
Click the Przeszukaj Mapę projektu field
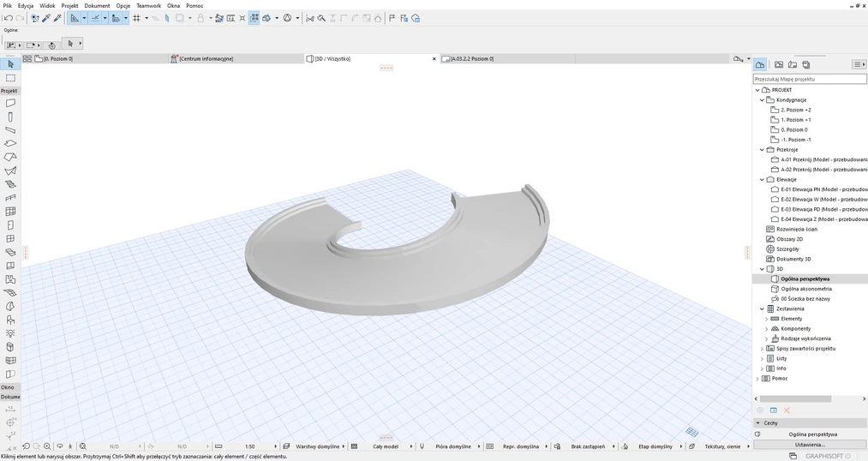click(810, 79)
